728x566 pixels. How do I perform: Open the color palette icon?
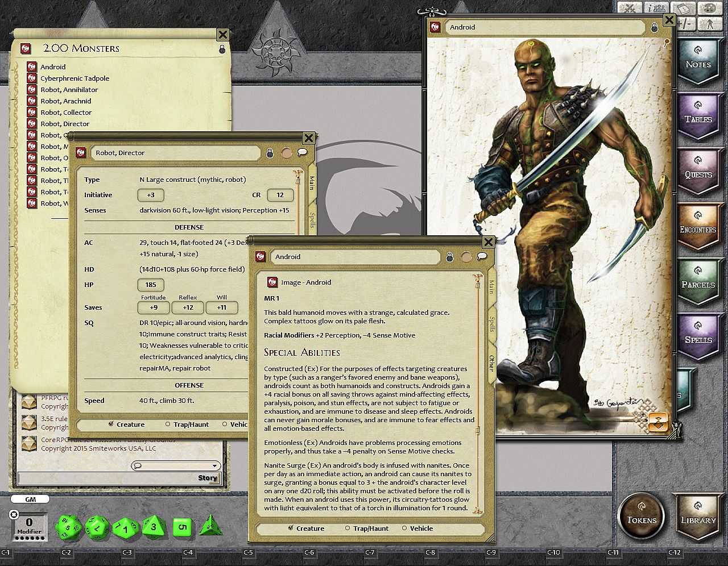pyautogui.click(x=710, y=8)
